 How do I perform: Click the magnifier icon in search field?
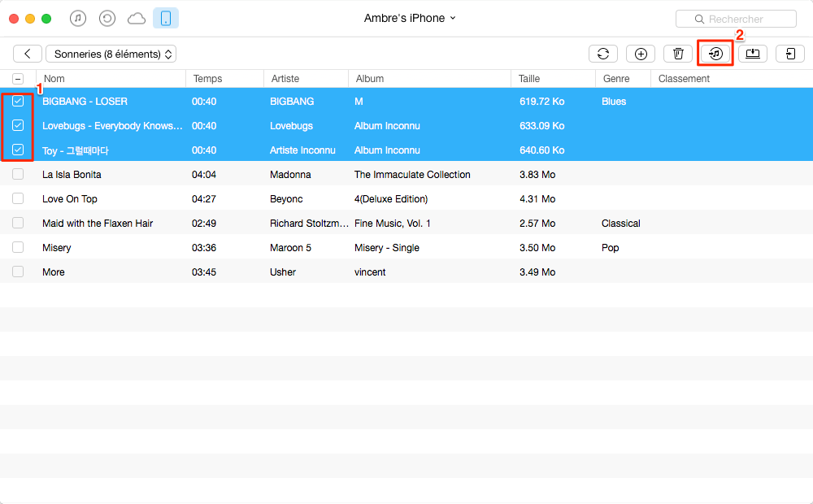(x=699, y=20)
